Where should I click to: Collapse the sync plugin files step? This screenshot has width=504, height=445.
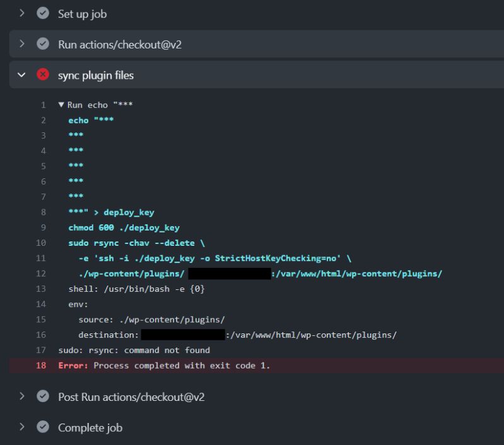[x=21, y=75]
